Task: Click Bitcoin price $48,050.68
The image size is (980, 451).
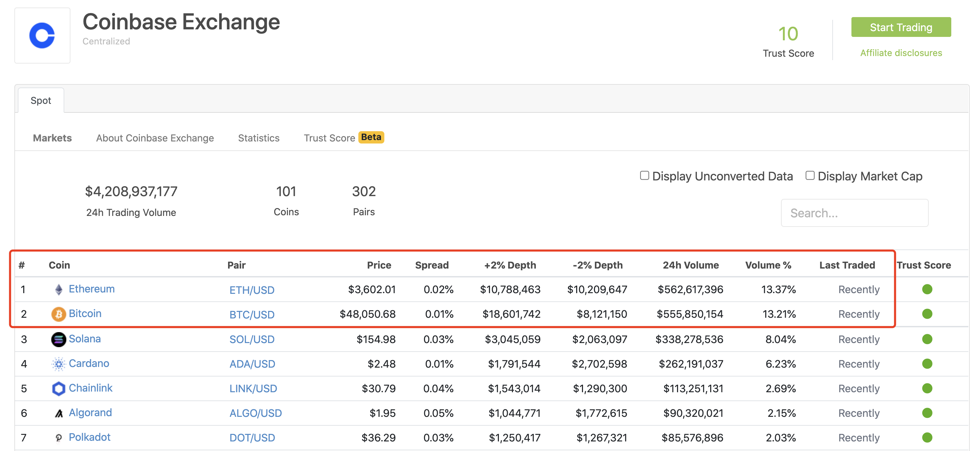Action: tap(368, 314)
